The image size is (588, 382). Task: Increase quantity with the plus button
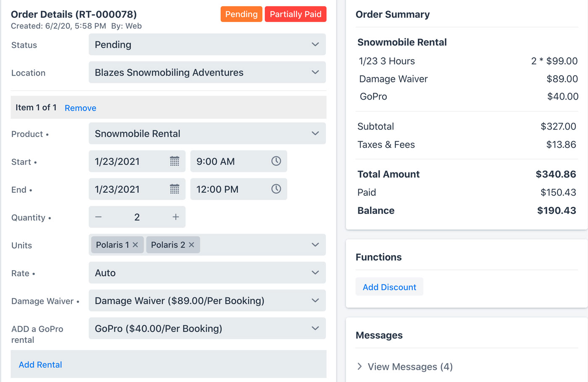point(176,217)
